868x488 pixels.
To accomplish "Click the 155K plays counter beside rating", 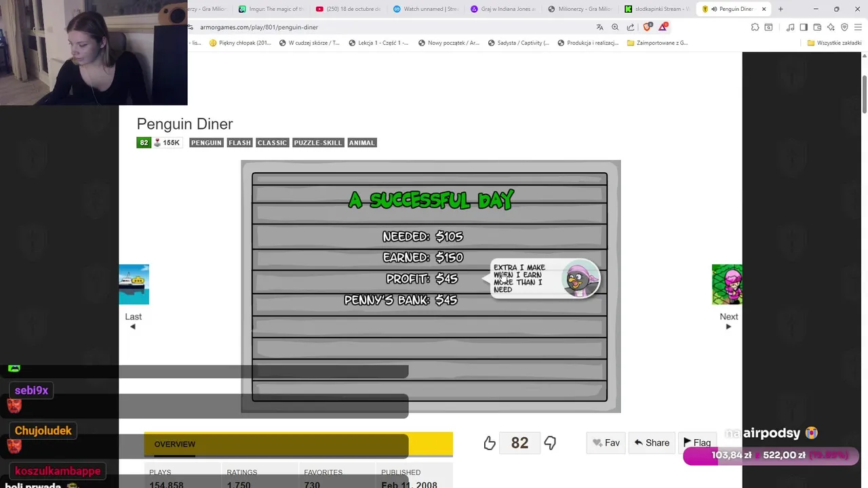I will click(x=167, y=142).
